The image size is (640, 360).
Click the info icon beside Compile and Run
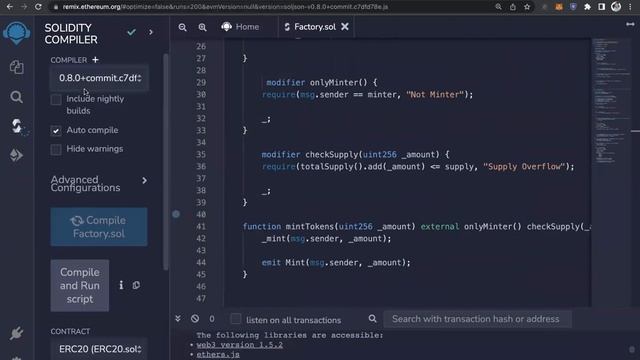click(x=121, y=285)
